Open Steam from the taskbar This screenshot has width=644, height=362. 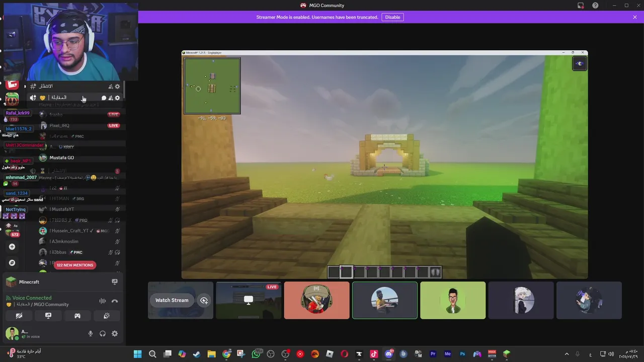tap(197, 354)
